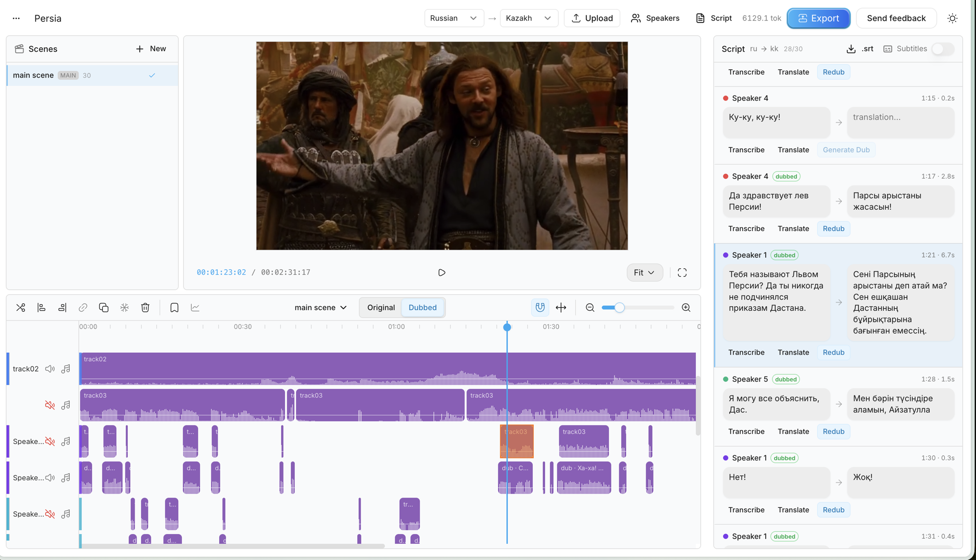Screen dimensions: 976x560
Task: Download the .srt subtitle file
Action: point(860,49)
